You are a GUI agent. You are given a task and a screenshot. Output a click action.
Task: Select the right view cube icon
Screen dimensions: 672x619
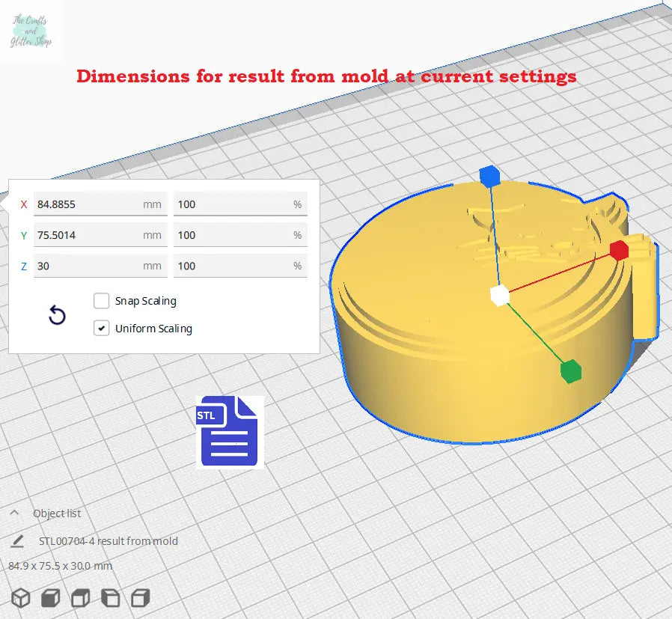click(x=140, y=597)
